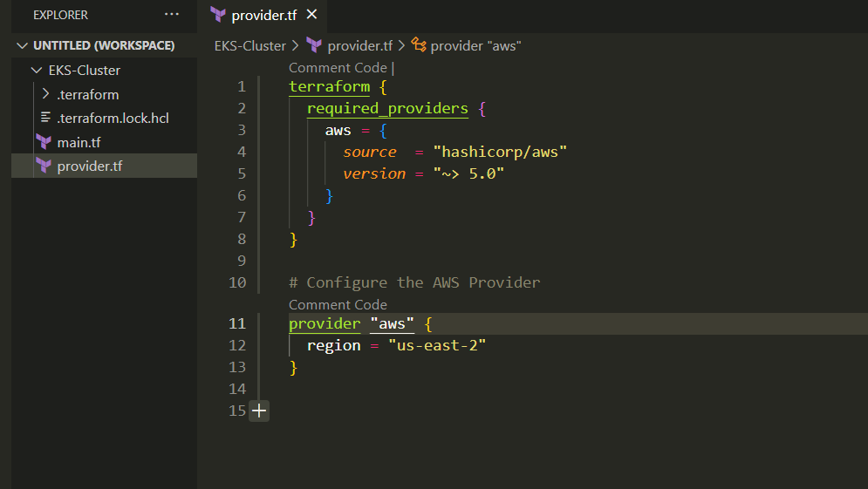
Task: Click the region attribute on line 12
Action: 334,346
